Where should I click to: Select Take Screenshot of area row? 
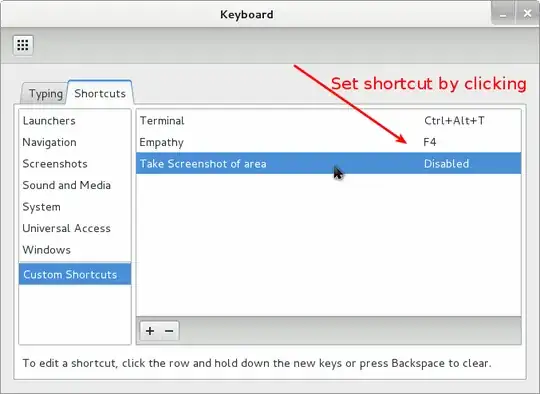(329, 164)
